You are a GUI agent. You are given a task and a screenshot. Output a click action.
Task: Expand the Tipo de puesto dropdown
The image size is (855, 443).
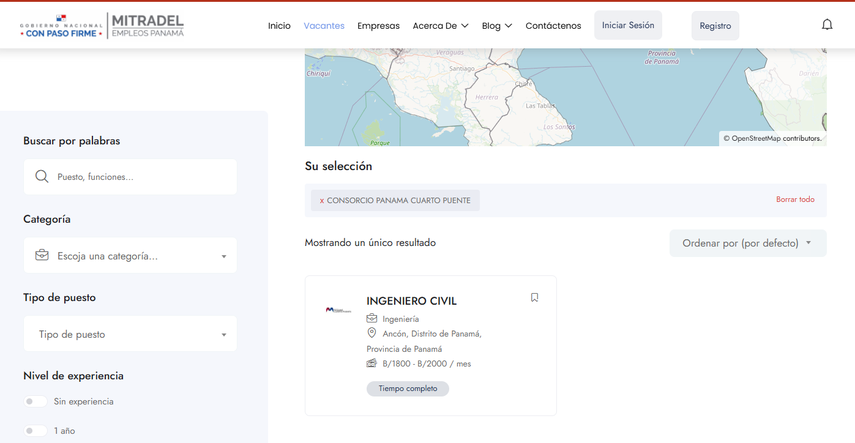point(130,335)
